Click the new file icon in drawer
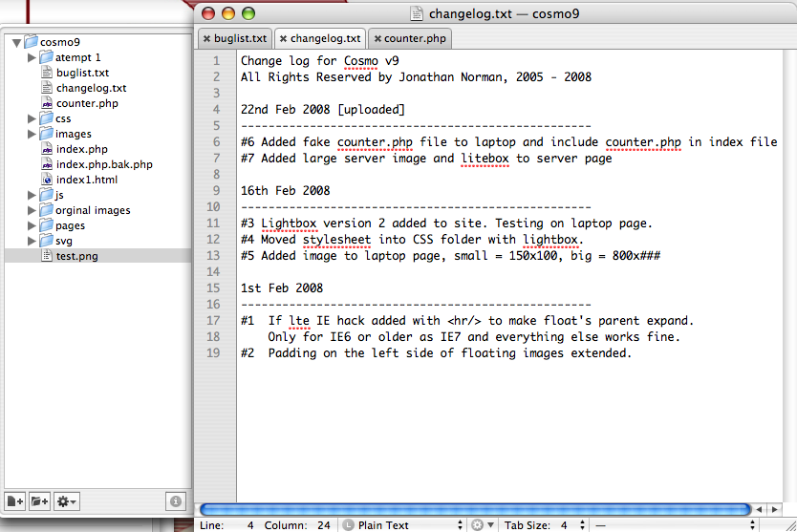 [x=15, y=500]
